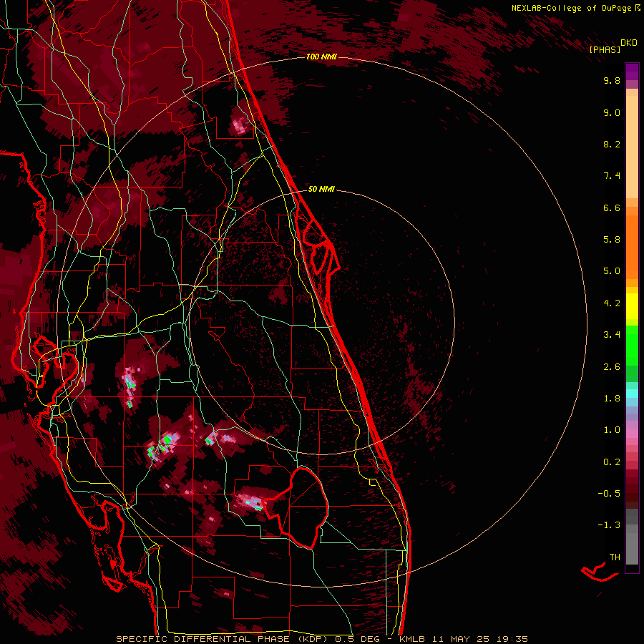Click the 8.2 scale value

pos(612,144)
